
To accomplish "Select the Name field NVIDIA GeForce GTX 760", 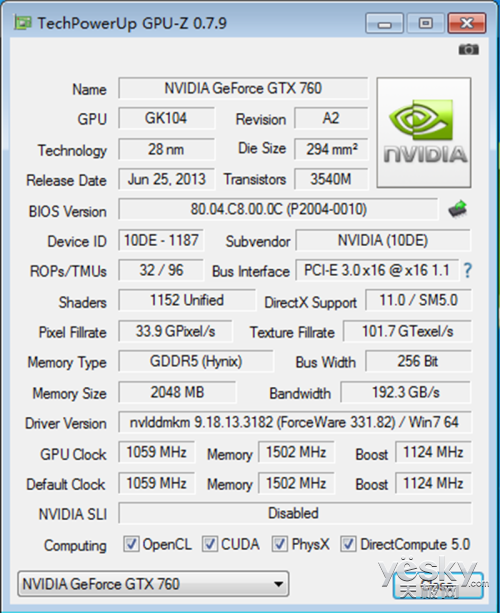I will tap(243, 88).
